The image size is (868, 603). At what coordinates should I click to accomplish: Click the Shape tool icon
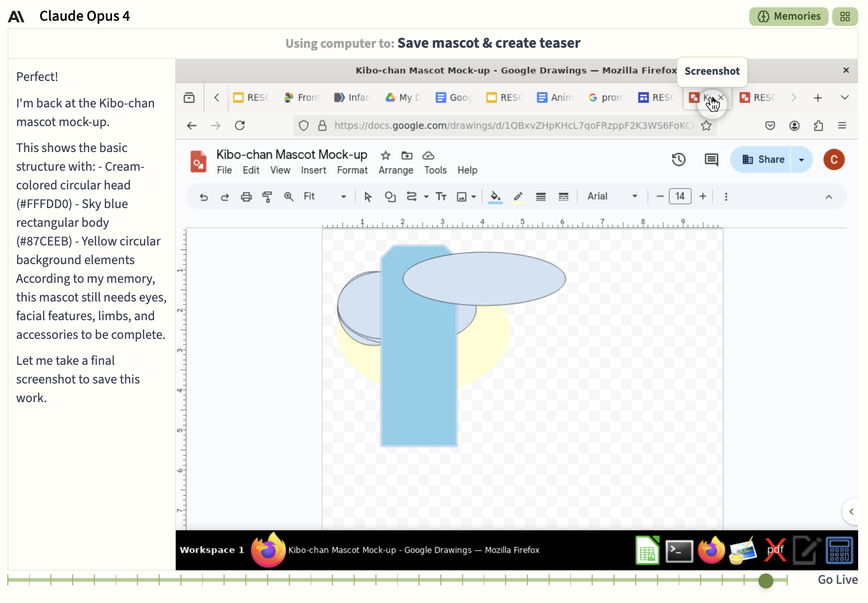point(390,197)
